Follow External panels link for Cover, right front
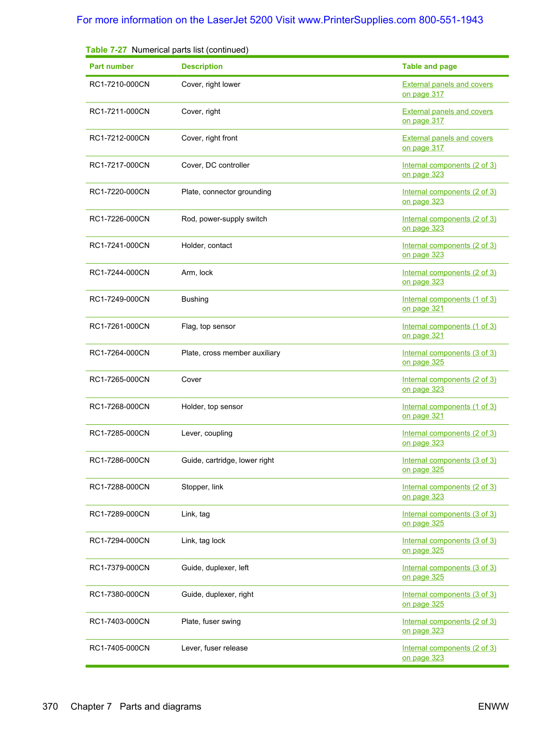Image resolution: width=560 pixels, height=746 pixels. tap(447, 143)
